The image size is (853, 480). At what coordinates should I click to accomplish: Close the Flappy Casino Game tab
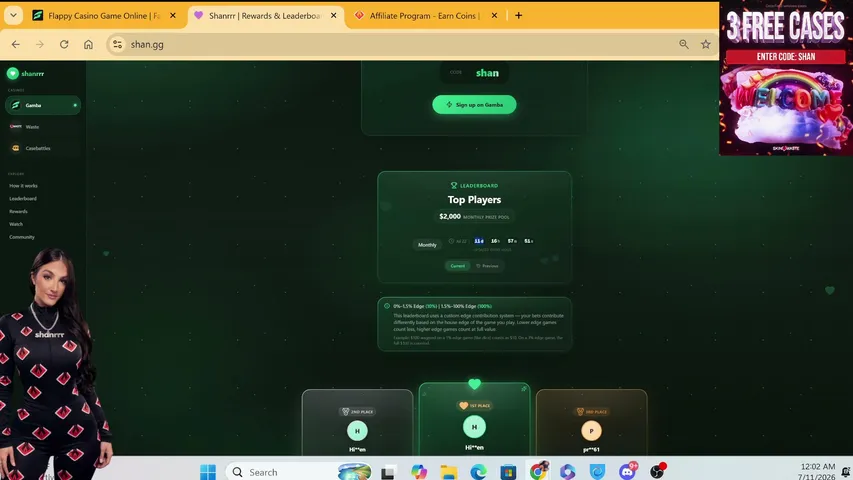point(173,16)
